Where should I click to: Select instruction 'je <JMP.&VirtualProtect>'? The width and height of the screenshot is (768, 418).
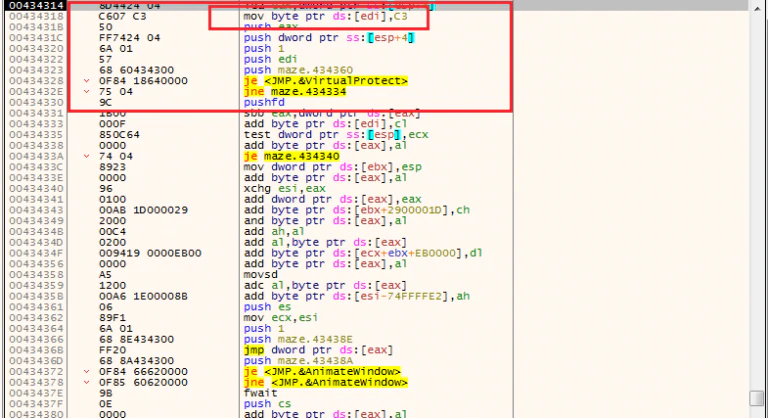pyautogui.click(x=326, y=81)
